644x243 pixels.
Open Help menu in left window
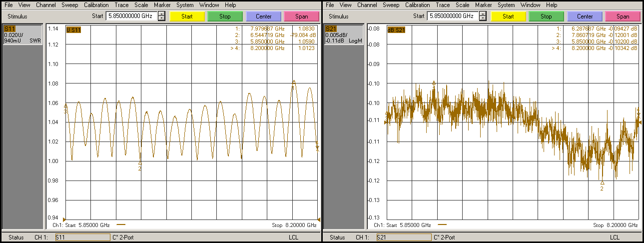click(x=230, y=5)
